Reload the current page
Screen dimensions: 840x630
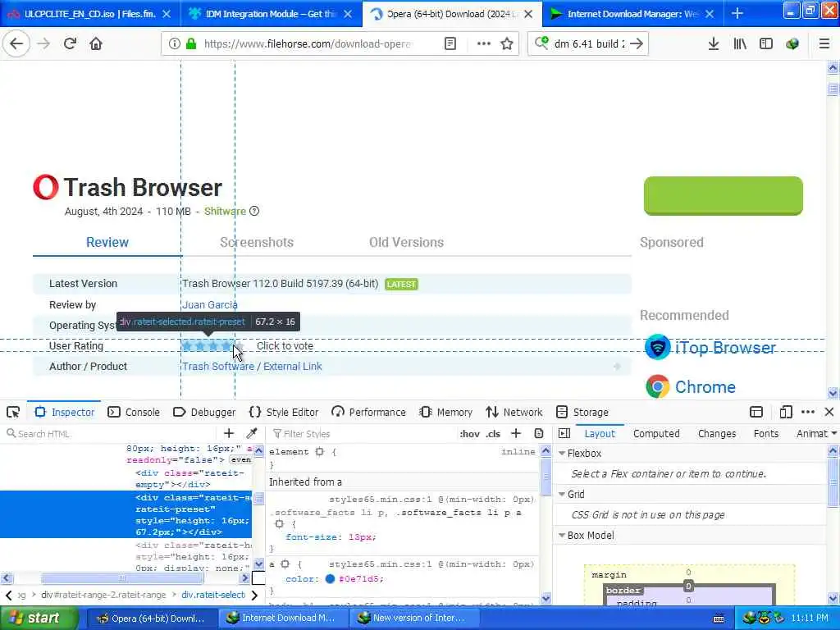pyautogui.click(x=70, y=43)
